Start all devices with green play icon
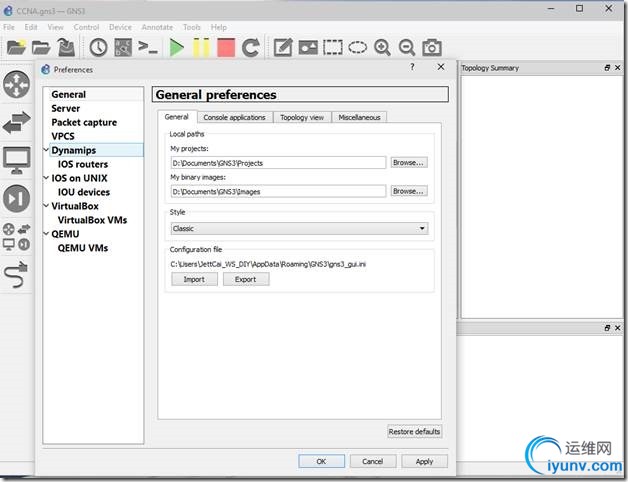This screenshot has height=482, width=628. click(176, 48)
